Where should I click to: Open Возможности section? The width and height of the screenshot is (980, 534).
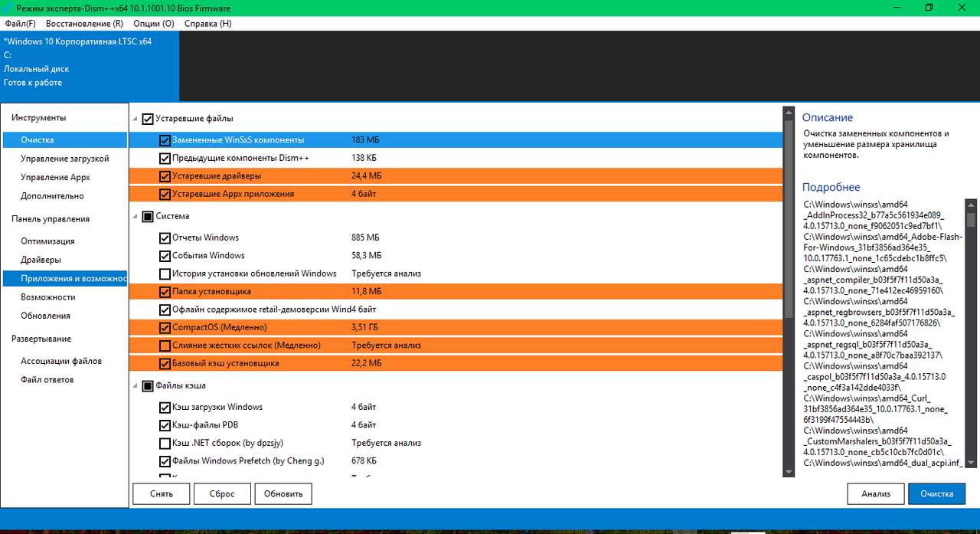click(64, 297)
